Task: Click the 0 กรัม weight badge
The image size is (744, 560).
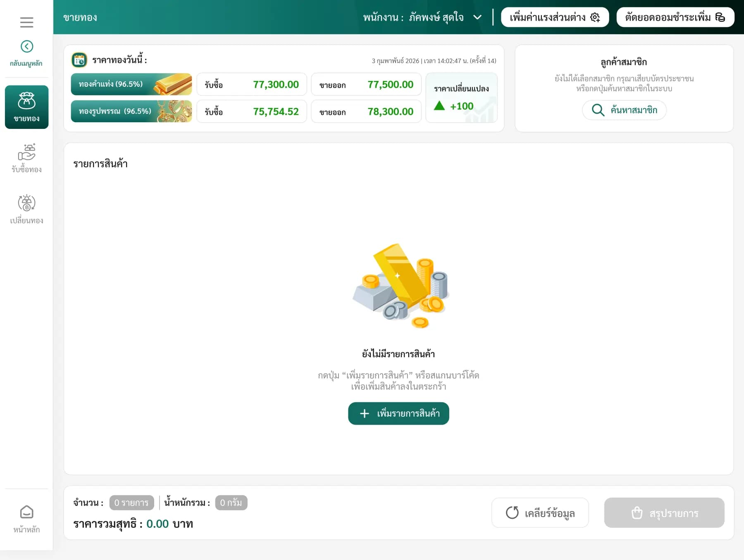Action: (231, 503)
